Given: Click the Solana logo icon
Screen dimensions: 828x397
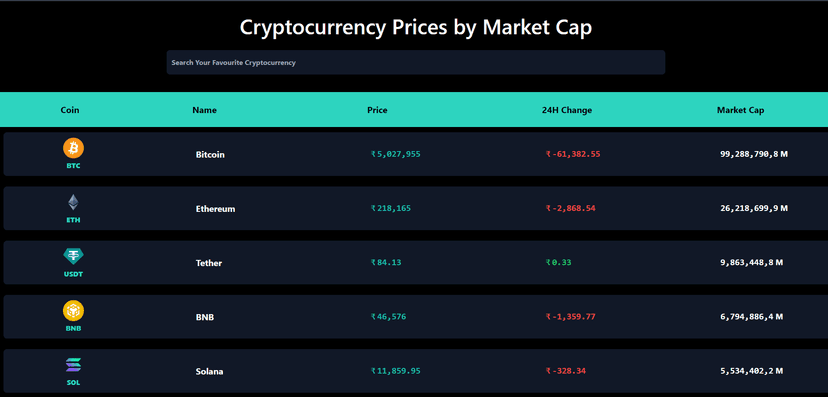Looking at the screenshot, I should 73,365.
